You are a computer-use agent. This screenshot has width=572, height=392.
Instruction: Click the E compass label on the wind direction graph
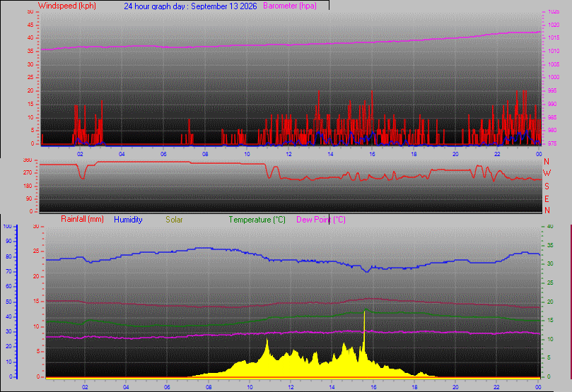pyautogui.click(x=547, y=199)
